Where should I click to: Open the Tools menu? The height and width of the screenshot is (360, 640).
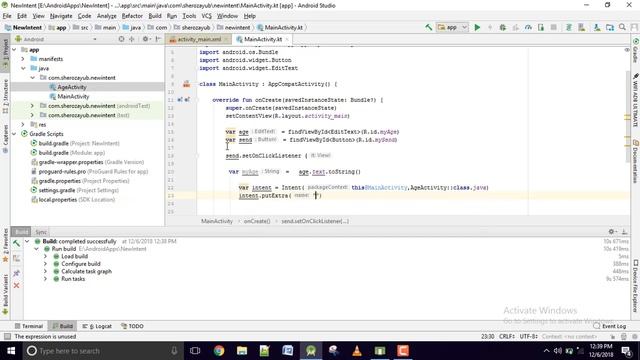coord(189,16)
